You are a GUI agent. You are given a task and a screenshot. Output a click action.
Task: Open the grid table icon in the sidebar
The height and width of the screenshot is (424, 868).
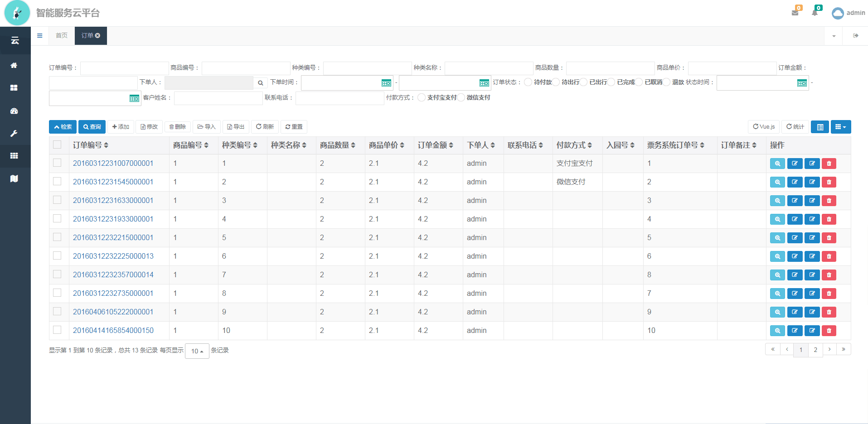click(x=14, y=156)
